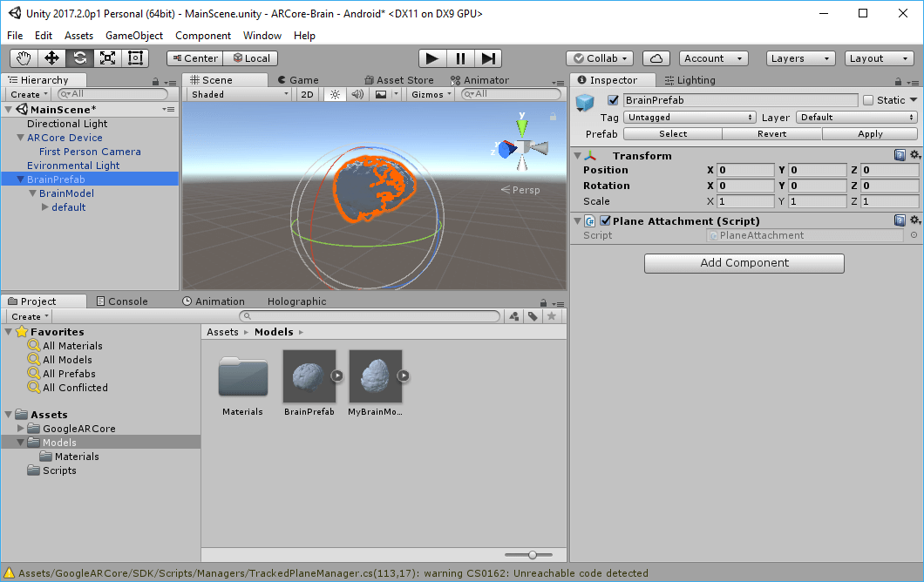Disable Plane Attachment script checkbox
This screenshot has height=582, width=924.
(605, 221)
